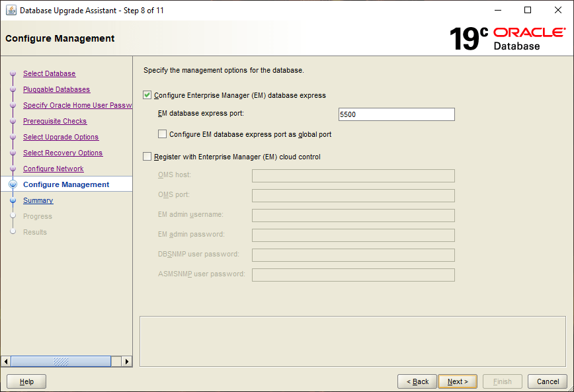Enable EM express port as global port
This screenshot has width=574, height=392.
coord(162,134)
